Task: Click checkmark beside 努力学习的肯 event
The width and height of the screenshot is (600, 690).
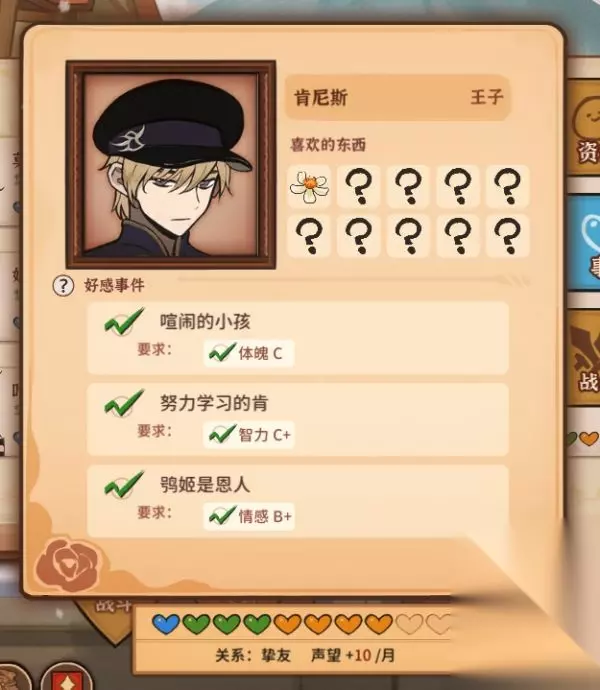Action: [x=124, y=403]
